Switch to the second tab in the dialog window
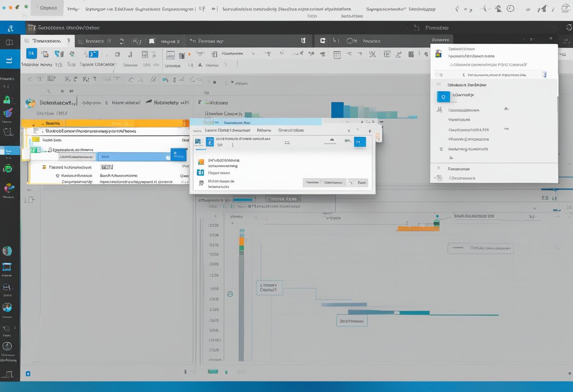The width and height of the screenshot is (573, 392). 210,141
